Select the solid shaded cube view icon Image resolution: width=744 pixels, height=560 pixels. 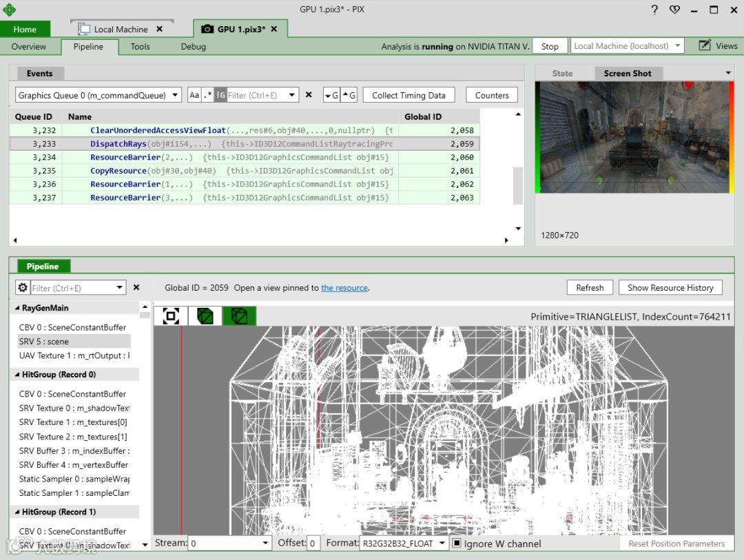[205, 316]
